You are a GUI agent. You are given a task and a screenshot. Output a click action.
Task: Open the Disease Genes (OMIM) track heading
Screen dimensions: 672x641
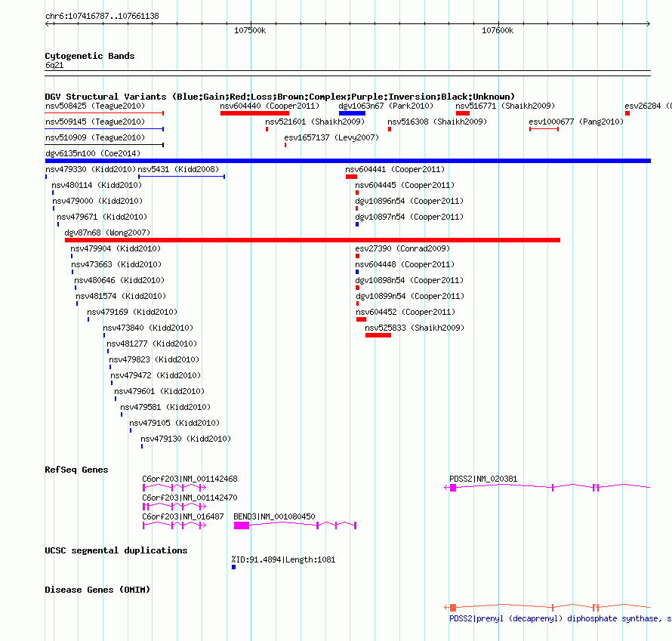click(97, 590)
